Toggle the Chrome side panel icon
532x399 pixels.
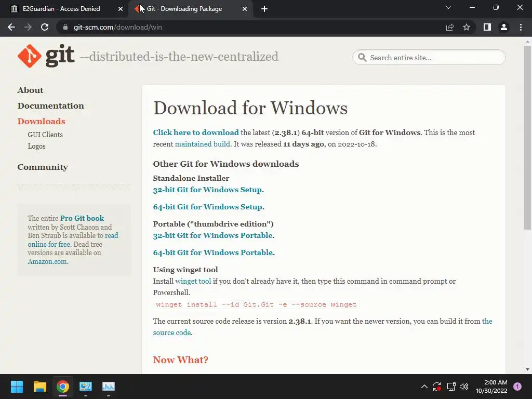coord(487,27)
